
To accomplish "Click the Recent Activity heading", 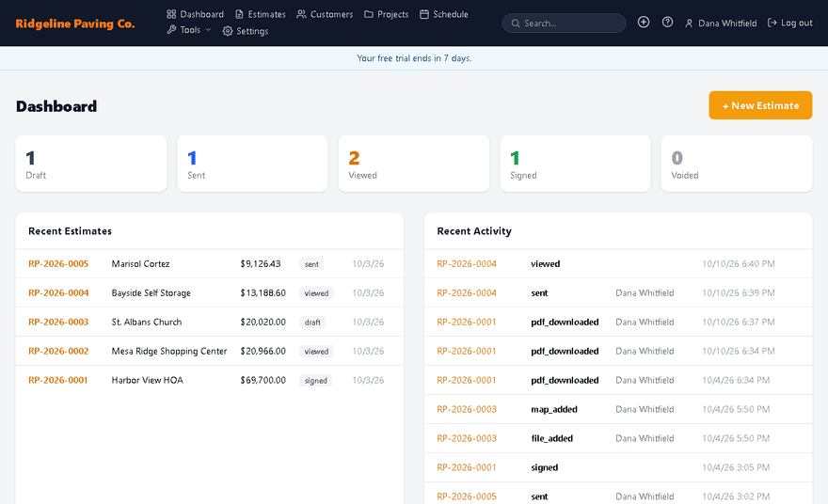I will click(474, 231).
